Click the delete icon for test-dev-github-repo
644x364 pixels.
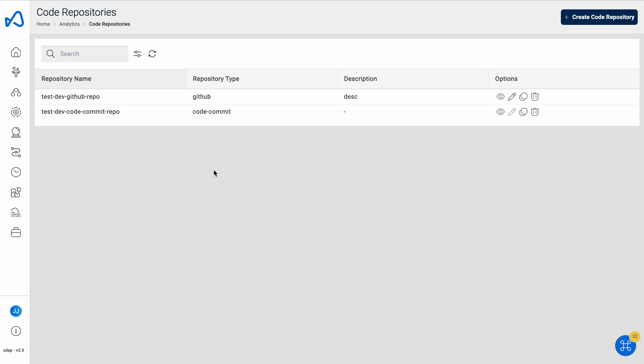click(535, 96)
